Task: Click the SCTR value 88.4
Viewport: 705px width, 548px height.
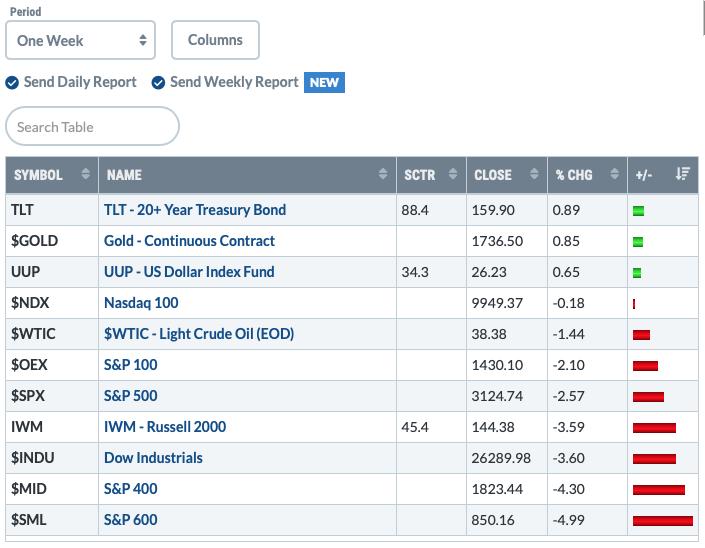Action: tap(415, 210)
